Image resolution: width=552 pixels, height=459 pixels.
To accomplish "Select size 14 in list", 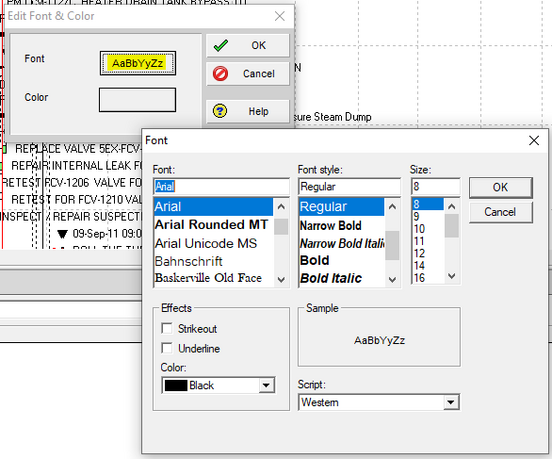I will (x=428, y=266).
